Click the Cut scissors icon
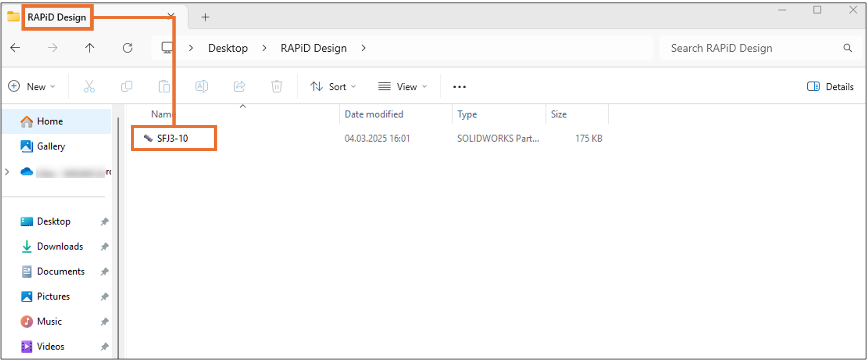The image size is (868, 361). coord(89,87)
